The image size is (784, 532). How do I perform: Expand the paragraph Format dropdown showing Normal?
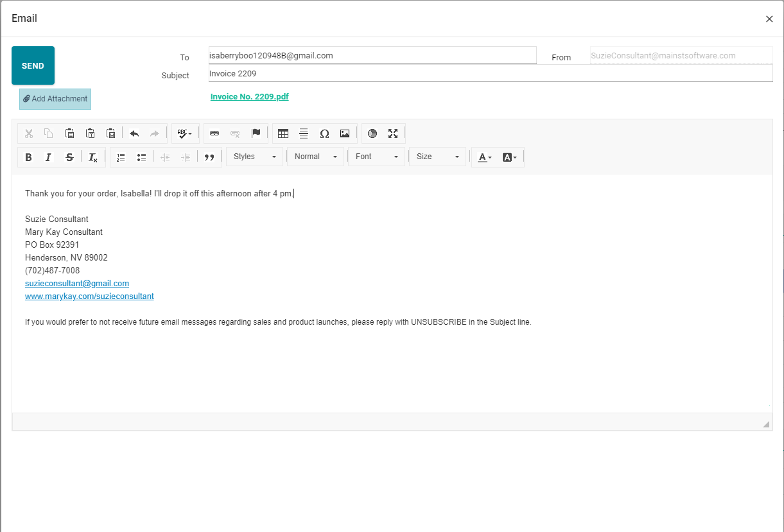(315, 157)
